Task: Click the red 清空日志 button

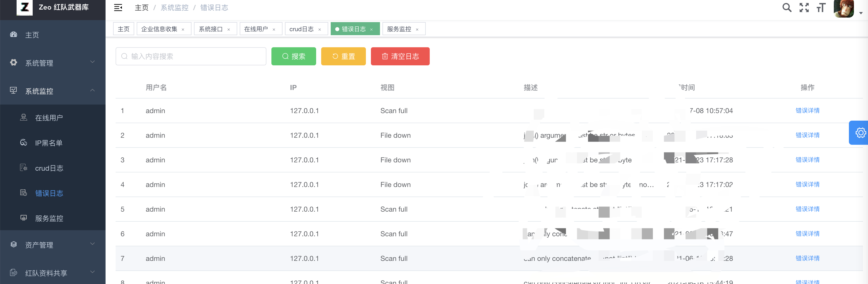Action: (x=400, y=56)
